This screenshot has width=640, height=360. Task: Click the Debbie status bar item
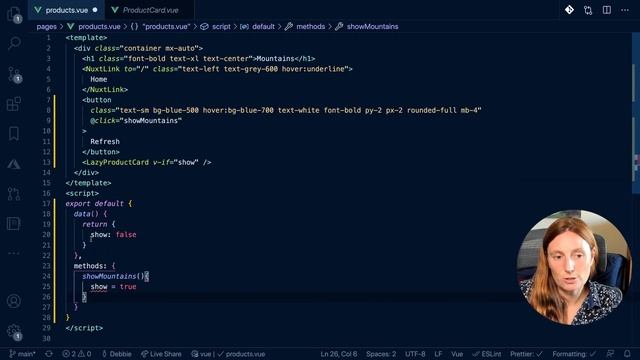(x=116, y=354)
